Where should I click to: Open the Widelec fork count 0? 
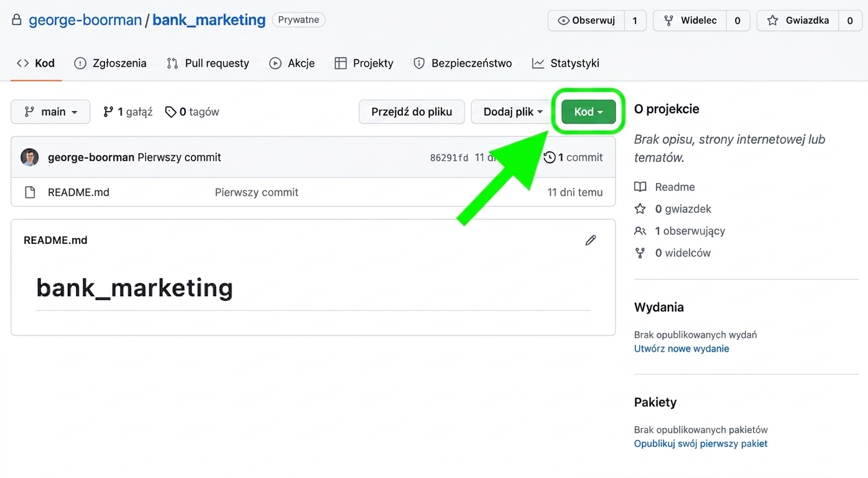coord(737,21)
